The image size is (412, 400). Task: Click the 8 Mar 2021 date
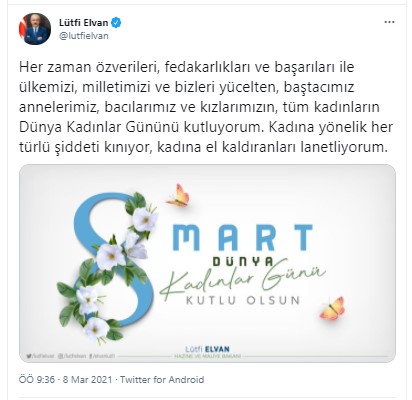87,379
